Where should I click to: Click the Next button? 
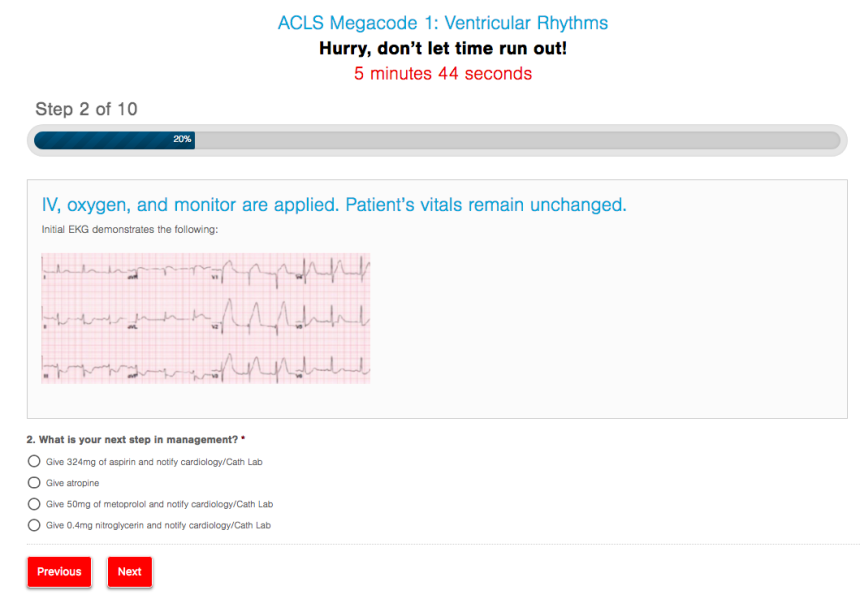(129, 572)
